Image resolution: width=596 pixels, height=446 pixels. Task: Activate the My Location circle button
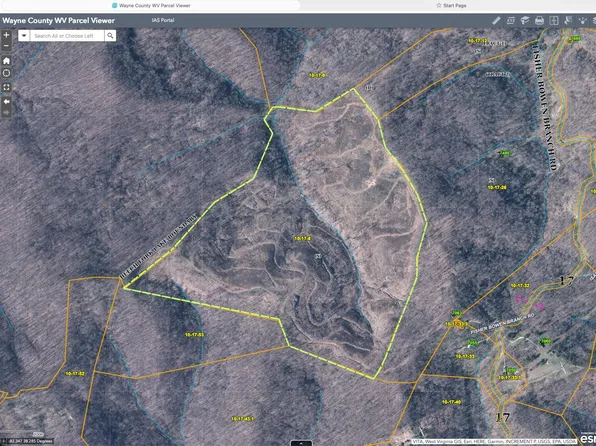coord(6,73)
